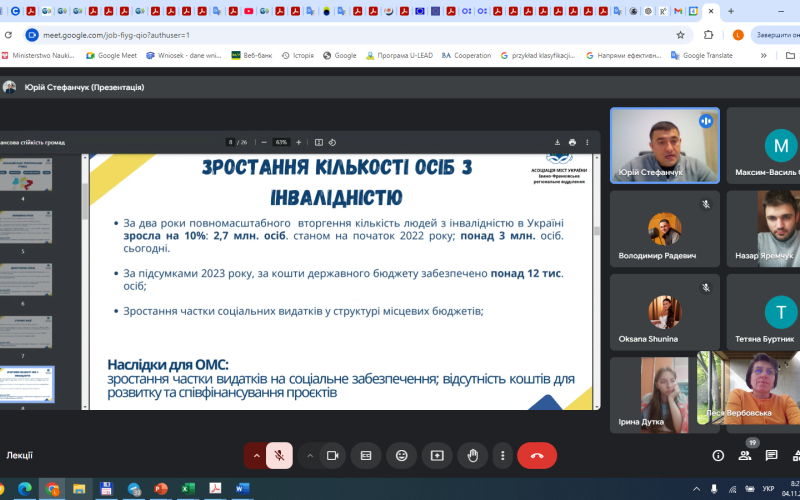Open browser extensions puzzle icon

point(708,35)
